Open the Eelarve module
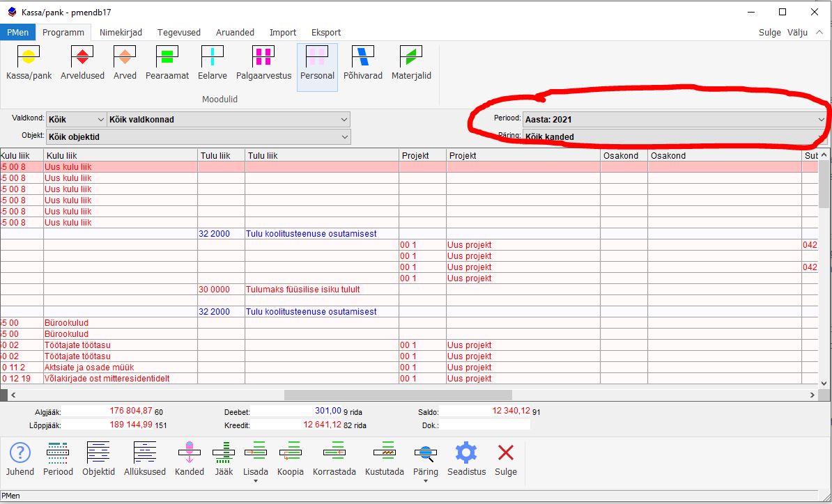Viewport: 832px width, 504px height. [x=213, y=63]
